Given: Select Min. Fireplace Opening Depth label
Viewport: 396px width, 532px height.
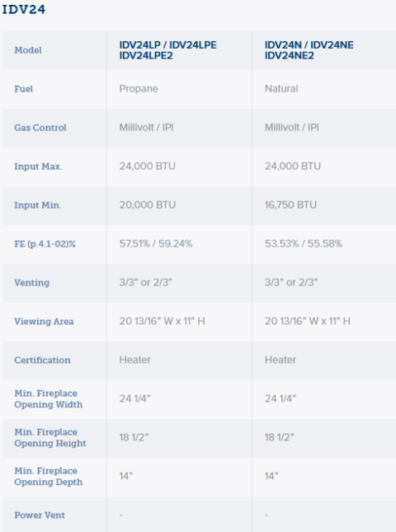Looking at the screenshot, I should [x=48, y=477].
